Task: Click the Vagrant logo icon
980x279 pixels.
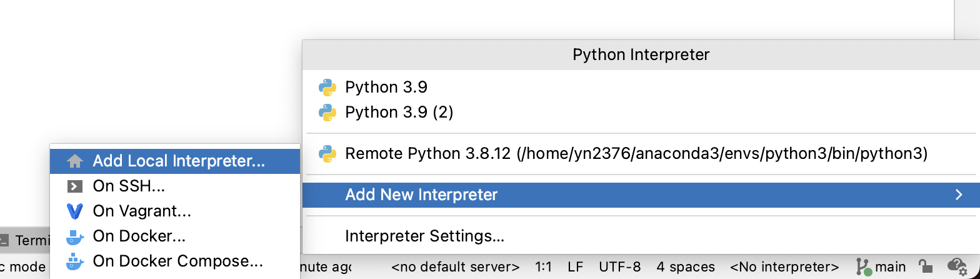Action: (74, 211)
